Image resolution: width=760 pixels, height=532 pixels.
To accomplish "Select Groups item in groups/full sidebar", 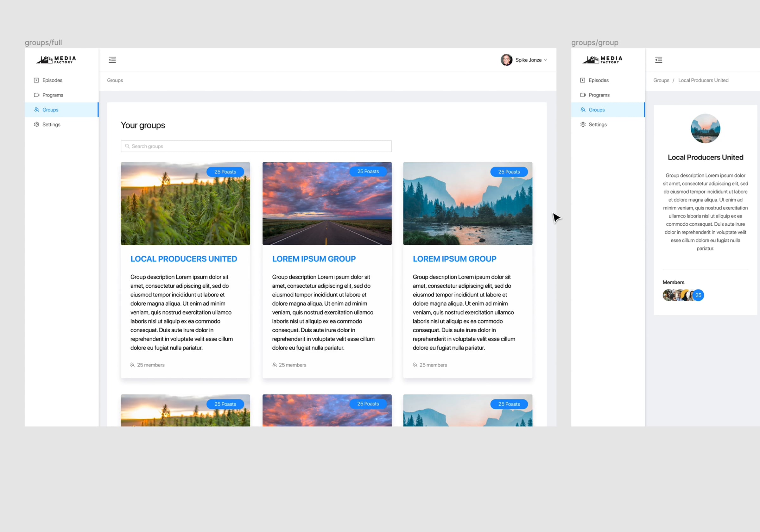I will click(x=50, y=110).
